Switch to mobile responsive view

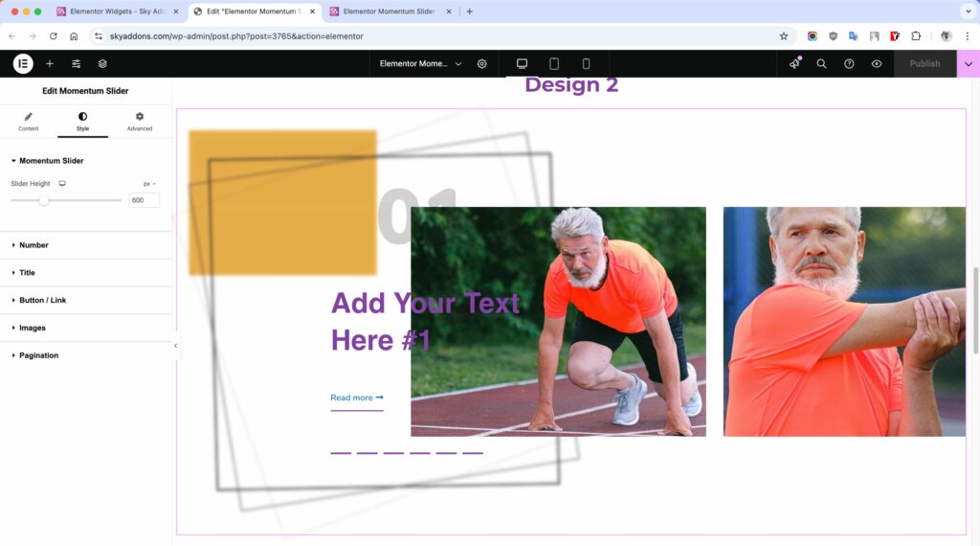tap(586, 63)
